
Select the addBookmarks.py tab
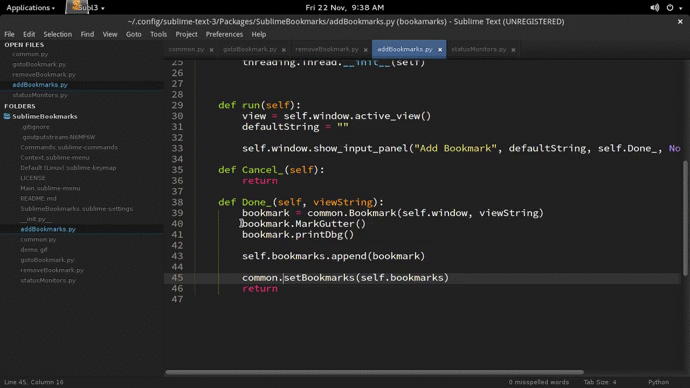pos(404,49)
